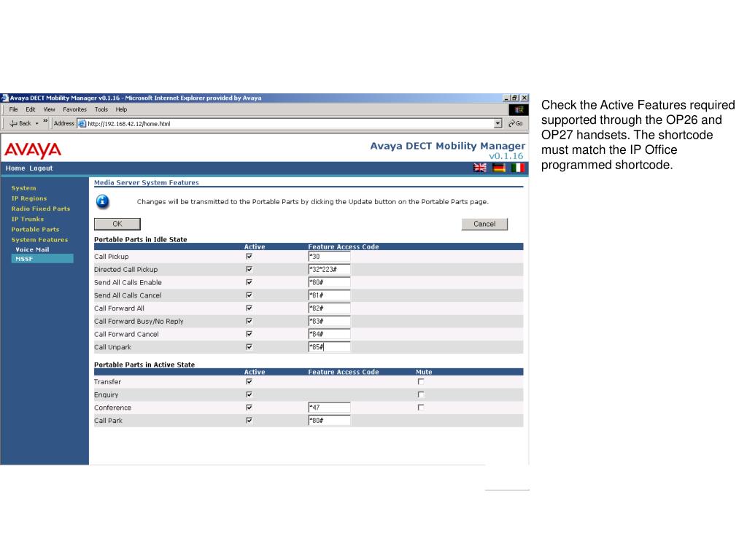Click the Directed Call Pickup code field
Image resolution: width=747 pixels, height=560 pixels.
click(329, 269)
